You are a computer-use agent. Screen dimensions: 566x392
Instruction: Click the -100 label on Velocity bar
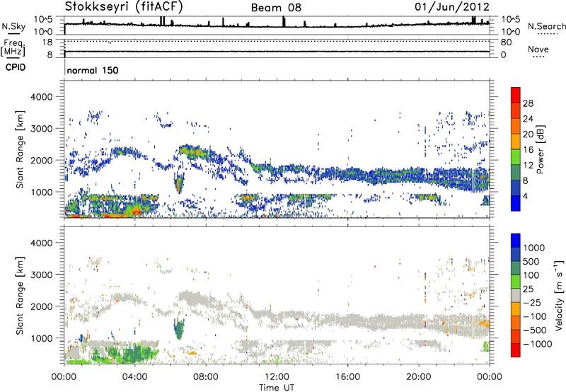535,316
